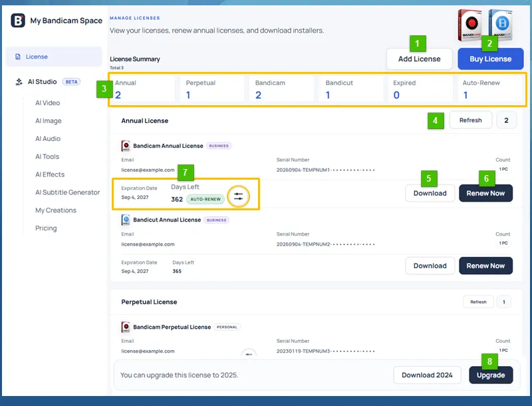Go to AI Image

pos(49,121)
